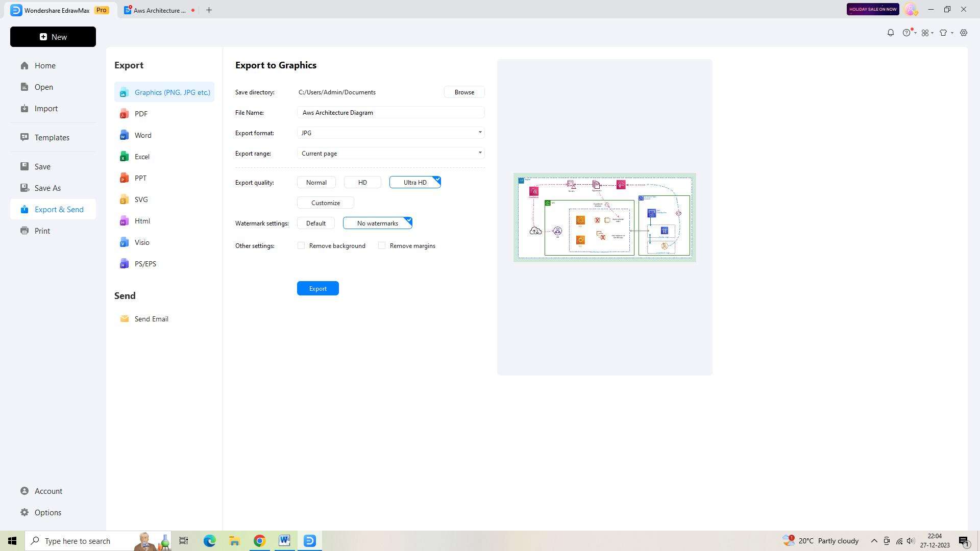The height and width of the screenshot is (551, 980).
Task: Open the Export and Send menu
Action: (x=59, y=209)
